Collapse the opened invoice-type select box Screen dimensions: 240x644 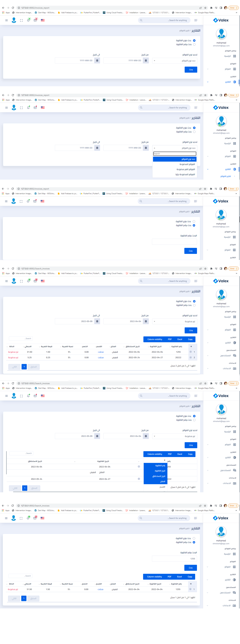[x=175, y=148]
